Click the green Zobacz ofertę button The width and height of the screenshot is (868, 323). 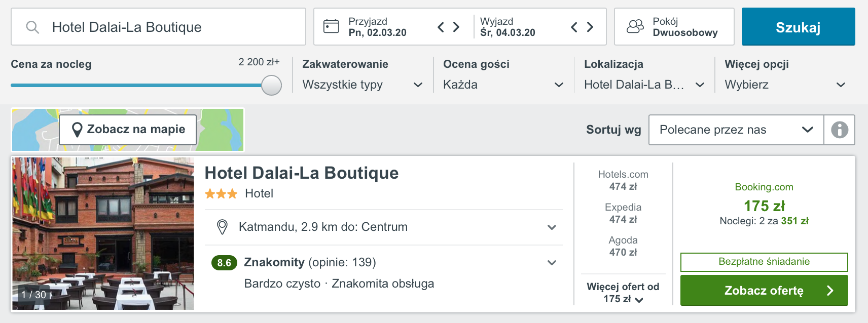(764, 290)
